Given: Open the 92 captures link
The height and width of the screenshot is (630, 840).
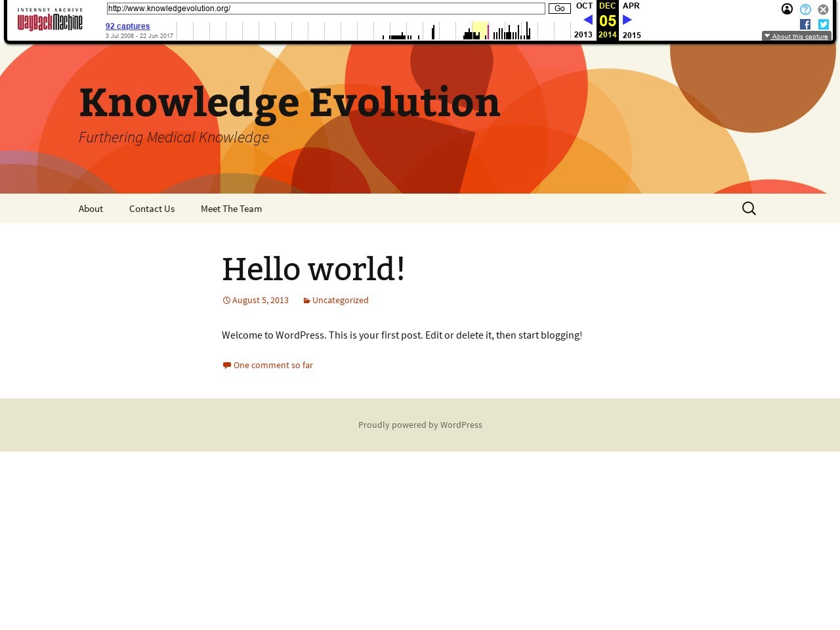Looking at the screenshot, I should (128, 26).
